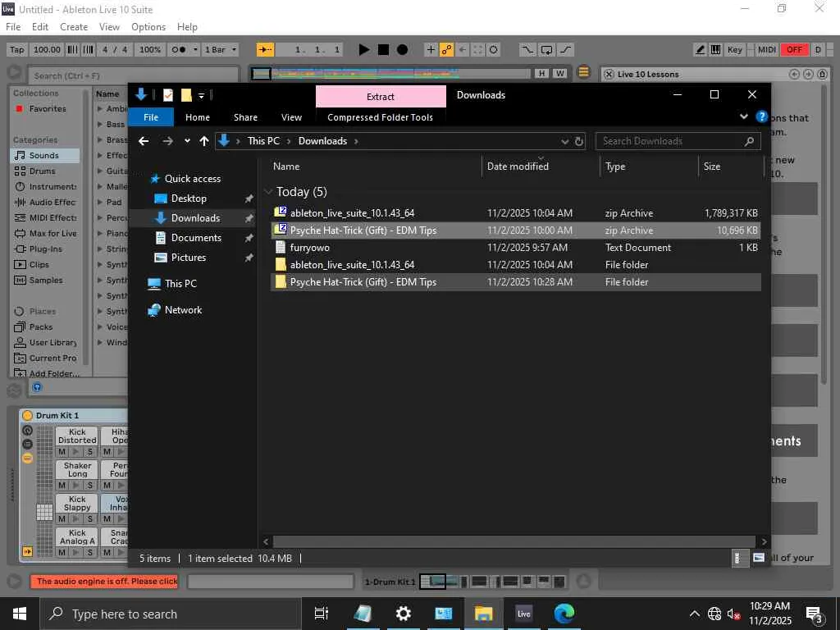
Task: Select Audio Effects category in browser
Action: click(x=46, y=202)
